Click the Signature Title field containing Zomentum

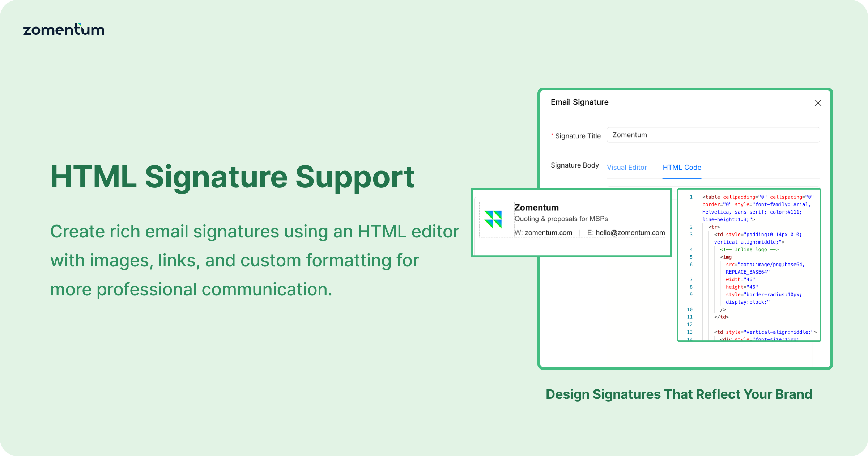click(713, 135)
